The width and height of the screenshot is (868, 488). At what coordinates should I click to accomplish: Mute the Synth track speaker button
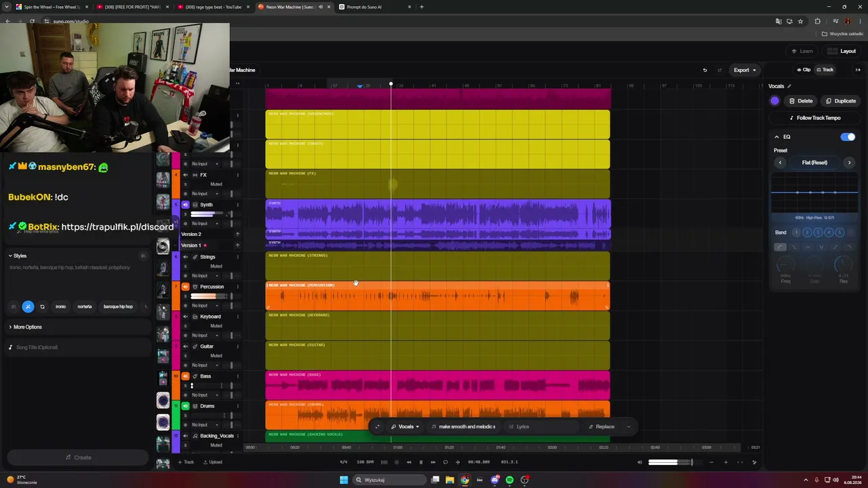(x=185, y=205)
